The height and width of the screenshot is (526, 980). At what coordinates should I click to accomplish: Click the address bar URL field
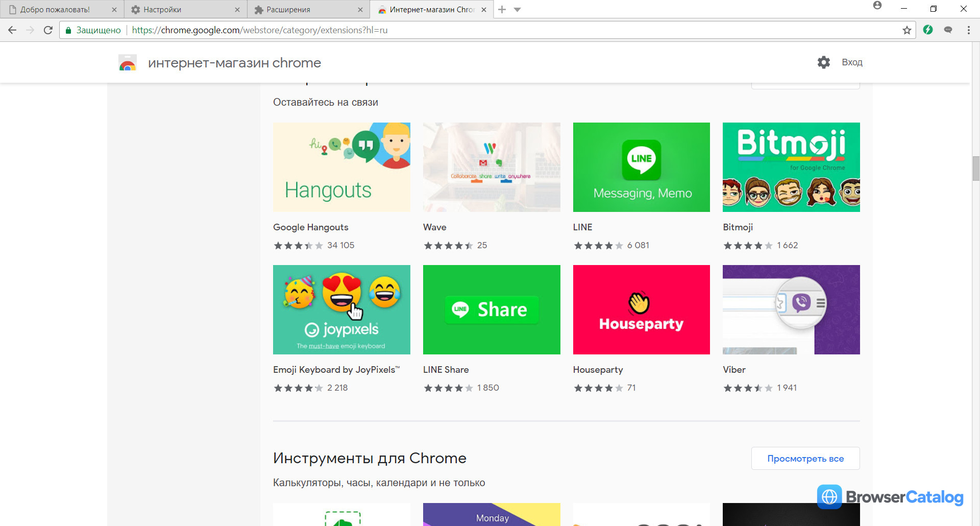click(516, 30)
